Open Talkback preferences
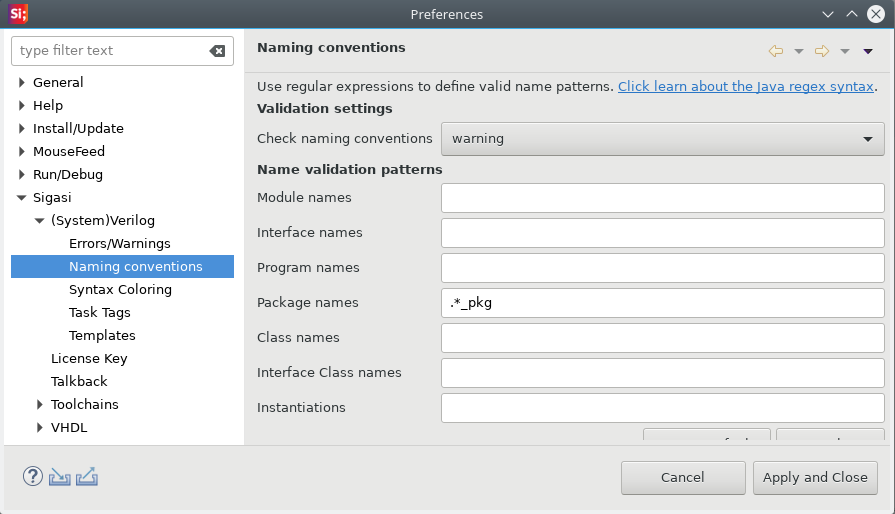 pyautogui.click(x=79, y=381)
